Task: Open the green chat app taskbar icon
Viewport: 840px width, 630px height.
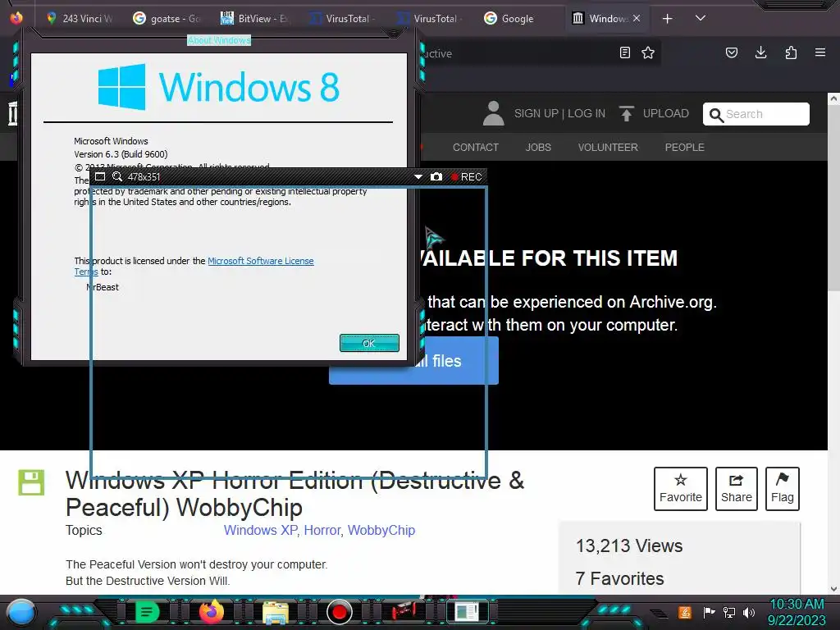Action: [x=146, y=612]
